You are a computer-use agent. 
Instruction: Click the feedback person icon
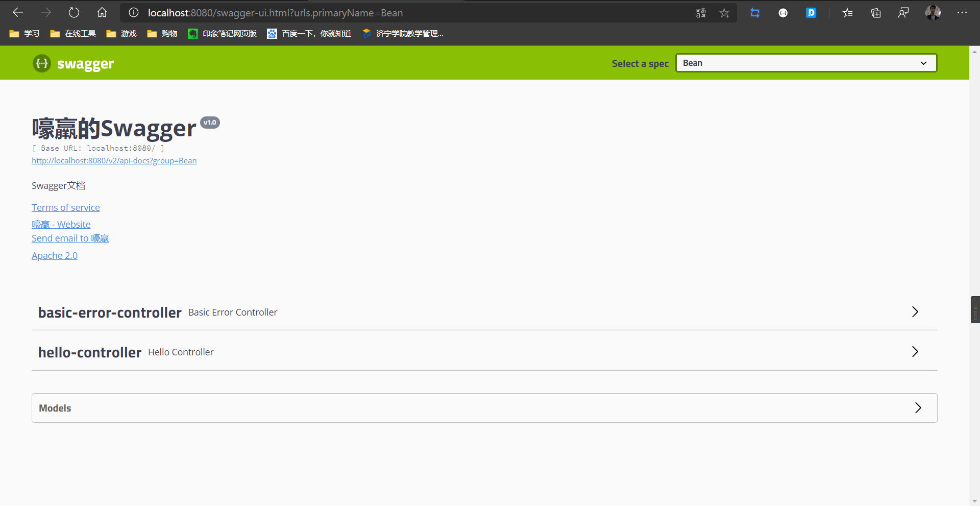pyautogui.click(x=903, y=13)
